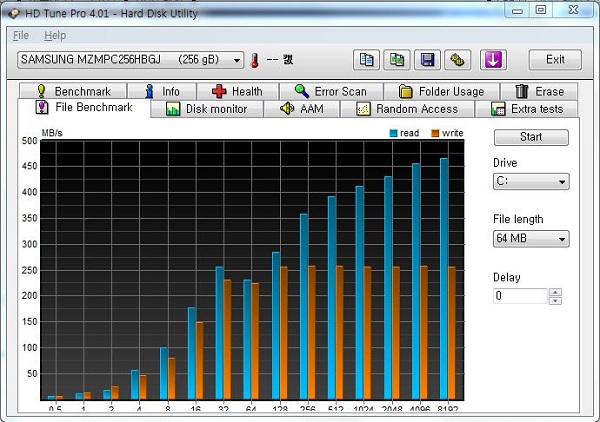
Task: Click the blue read bar for 256
Action: 304,307
